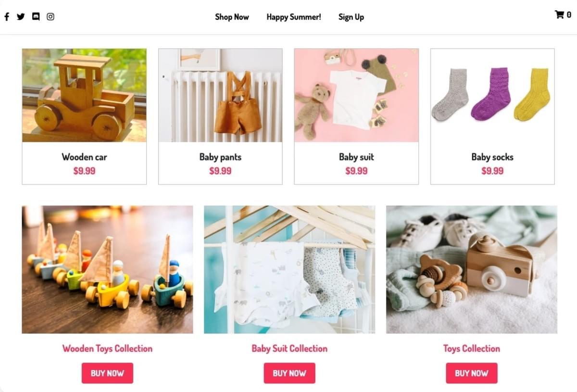Open the Instagram social icon
The image size is (577, 392).
50,17
